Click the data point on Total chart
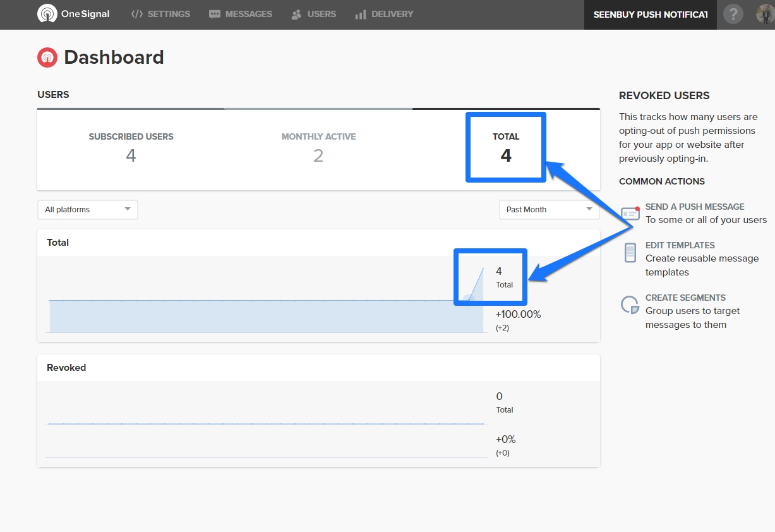 pyautogui.click(x=468, y=299)
